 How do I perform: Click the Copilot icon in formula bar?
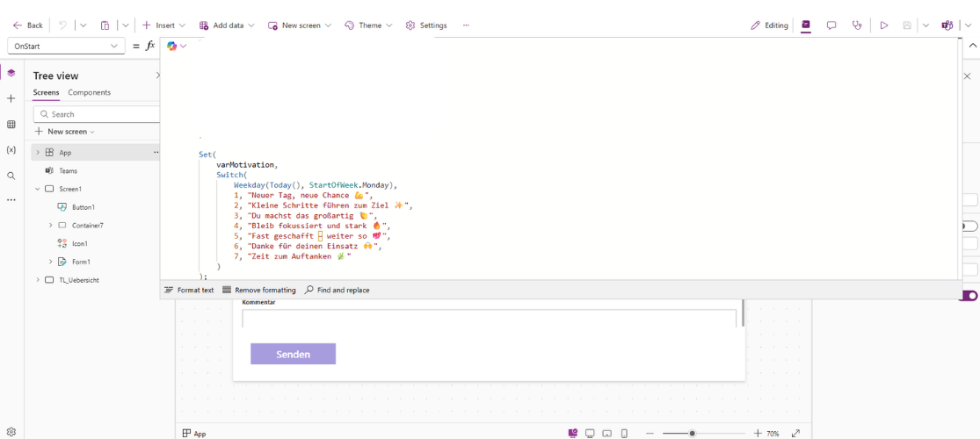pos(172,46)
